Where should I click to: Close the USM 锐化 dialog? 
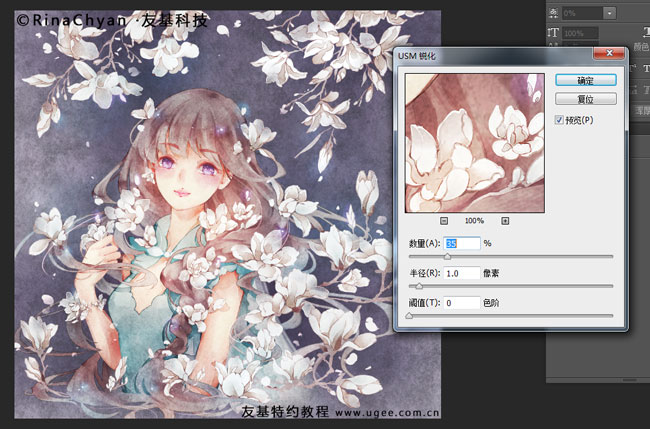point(609,53)
